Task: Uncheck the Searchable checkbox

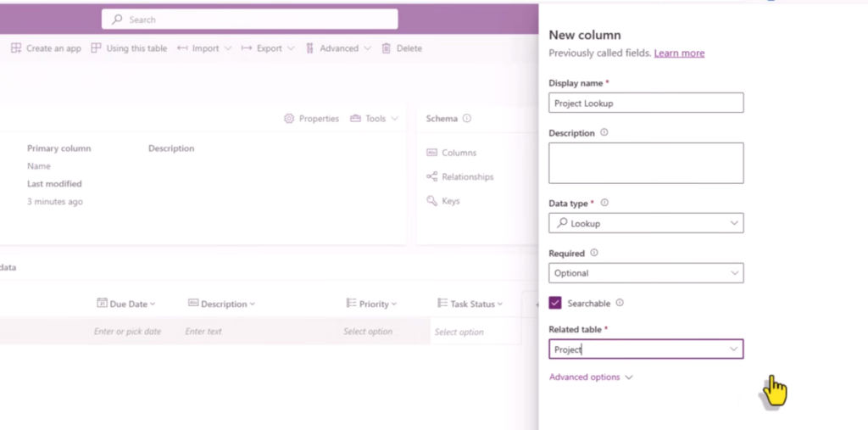Action: click(555, 303)
